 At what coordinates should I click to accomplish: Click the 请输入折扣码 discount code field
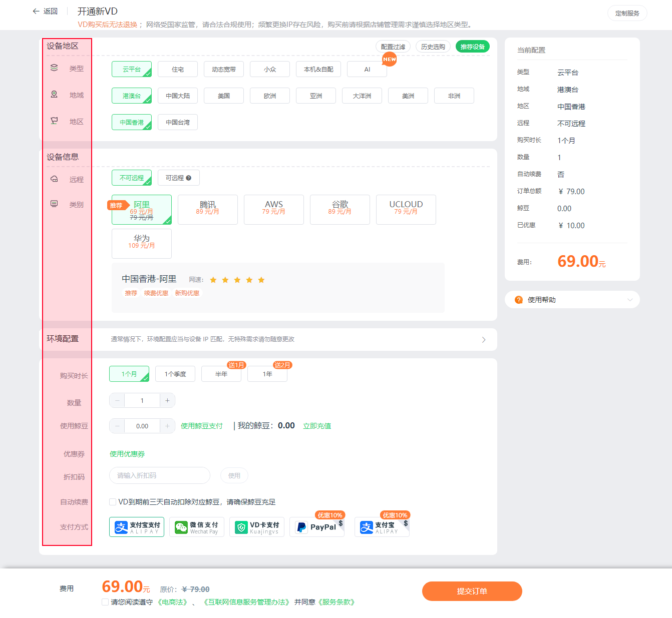(x=160, y=475)
